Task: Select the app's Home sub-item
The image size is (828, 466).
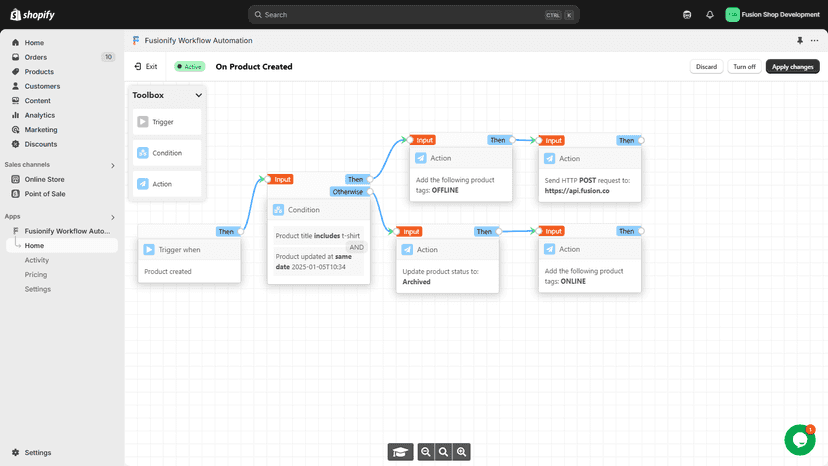Action: [x=62, y=246]
